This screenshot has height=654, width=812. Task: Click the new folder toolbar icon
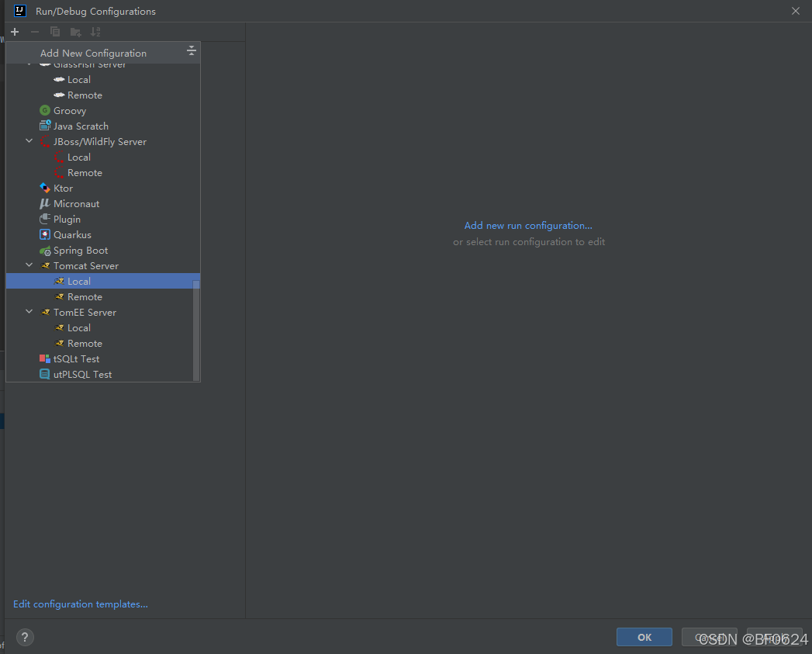pyautogui.click(x=75, y=32)
